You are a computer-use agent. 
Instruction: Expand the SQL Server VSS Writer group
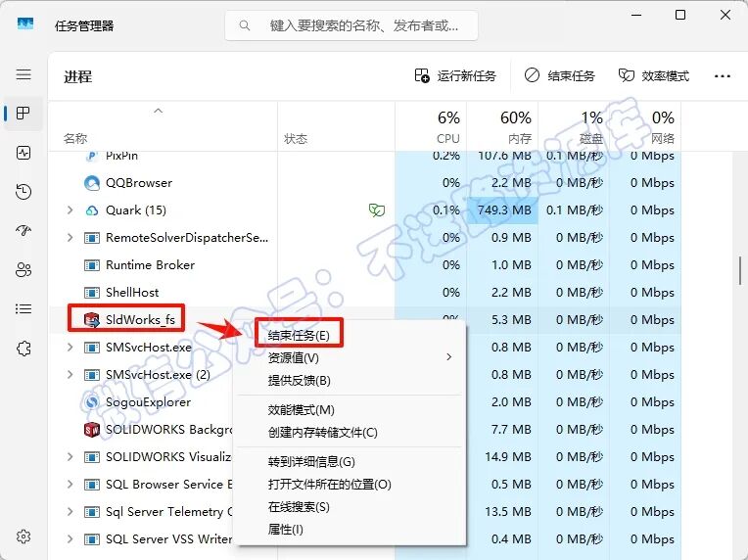click(x=70, y=539)
